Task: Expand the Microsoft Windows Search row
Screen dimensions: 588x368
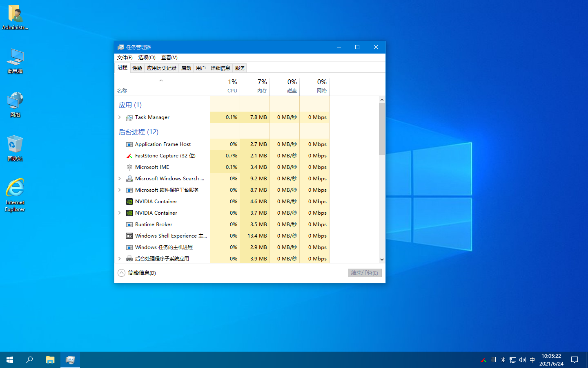Action: (120, 179)
